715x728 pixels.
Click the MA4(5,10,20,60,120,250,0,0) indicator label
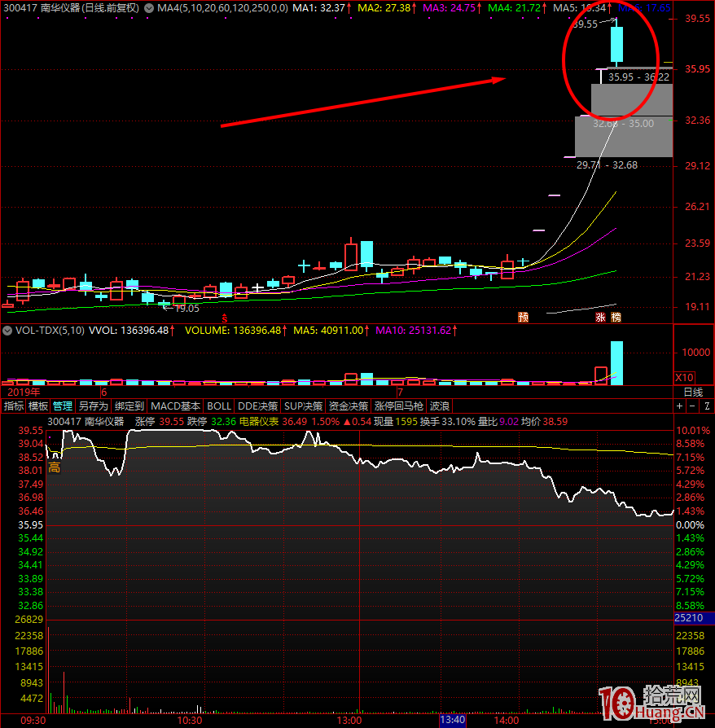click(222, 8)
